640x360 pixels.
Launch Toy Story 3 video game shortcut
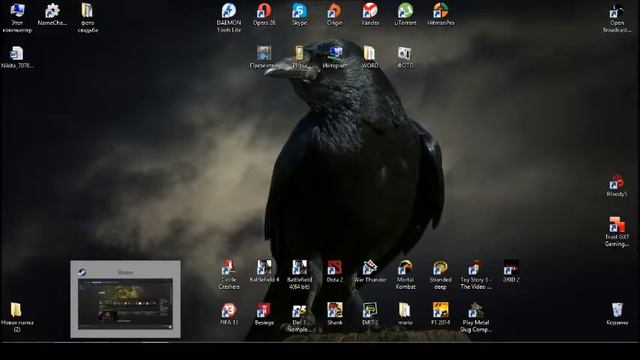pos(476,274)
